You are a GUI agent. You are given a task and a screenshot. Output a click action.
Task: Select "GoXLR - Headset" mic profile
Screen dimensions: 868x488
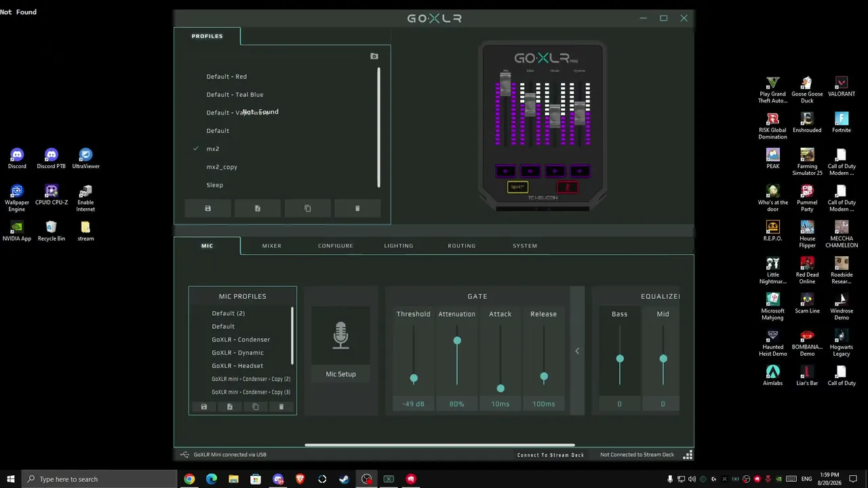[x=237, y=366]
